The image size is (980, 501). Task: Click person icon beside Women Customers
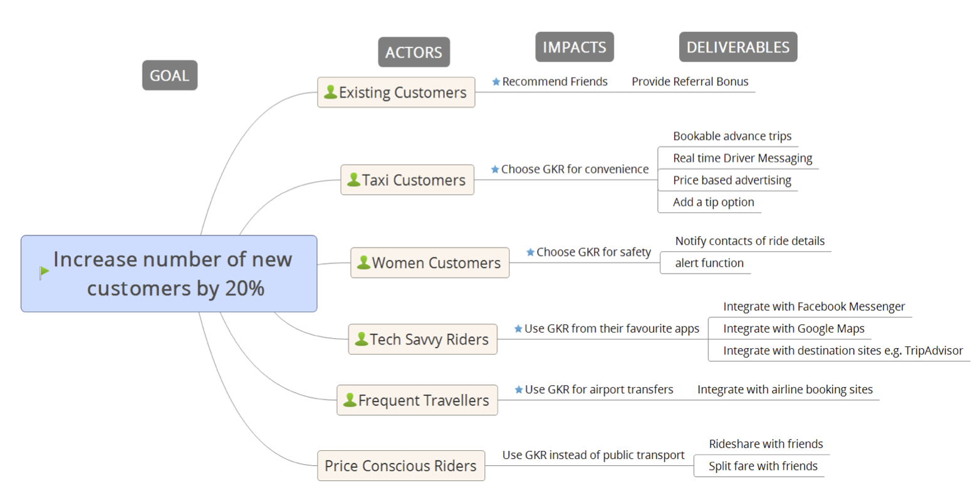tap(363, 262)
